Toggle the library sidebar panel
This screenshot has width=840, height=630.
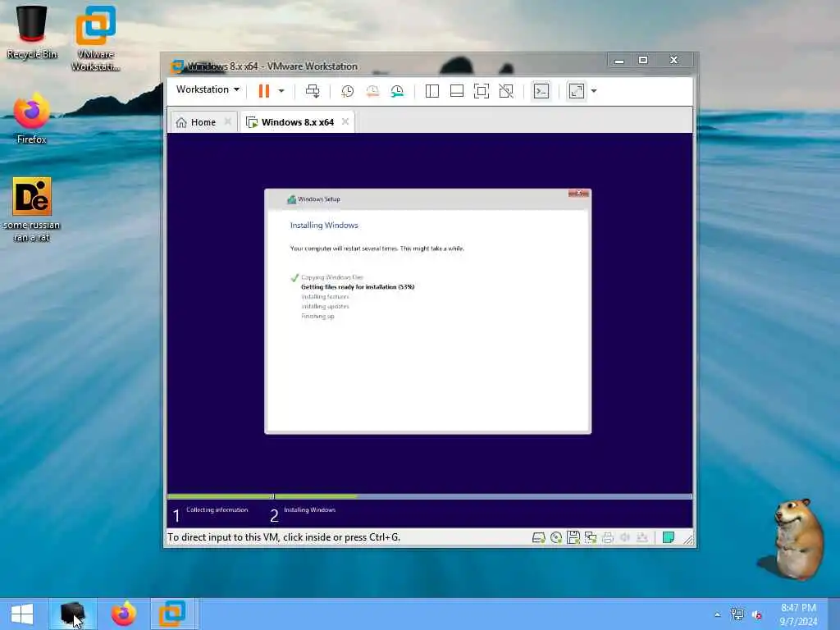[431, 91]
